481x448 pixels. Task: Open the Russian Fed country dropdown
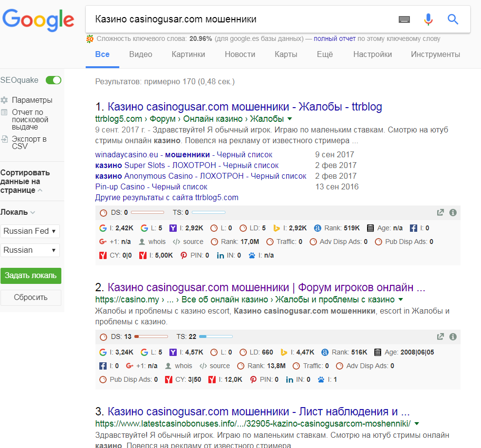pyautogui.click(x=30, y=231)
